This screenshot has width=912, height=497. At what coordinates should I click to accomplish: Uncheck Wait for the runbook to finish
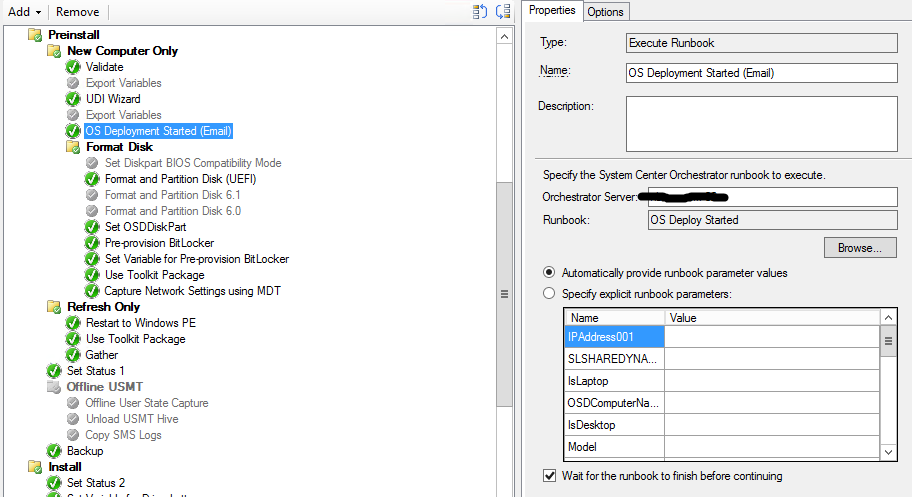click(x=548, y=476)
